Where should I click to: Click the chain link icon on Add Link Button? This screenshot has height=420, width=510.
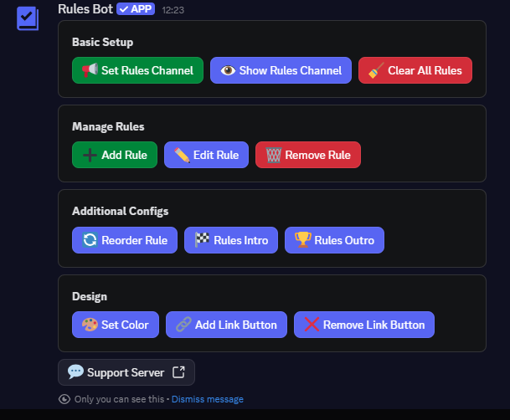click(x=183, y=325)
